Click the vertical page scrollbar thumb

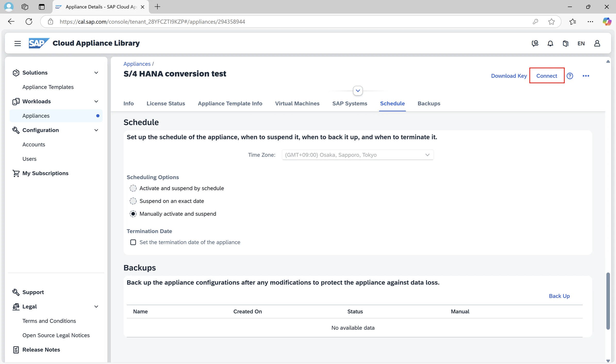tap(608, 301)
